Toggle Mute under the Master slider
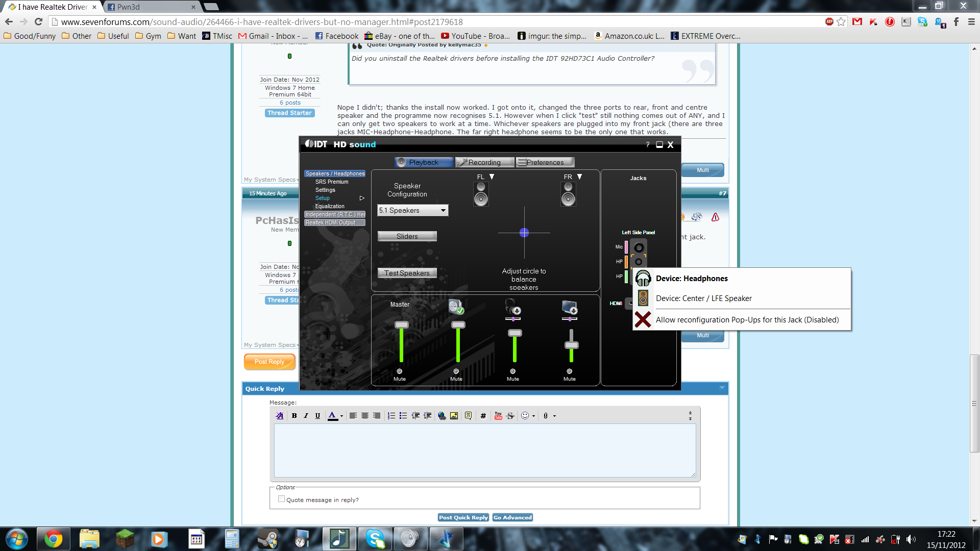980x551 pixels. [400, 375]
